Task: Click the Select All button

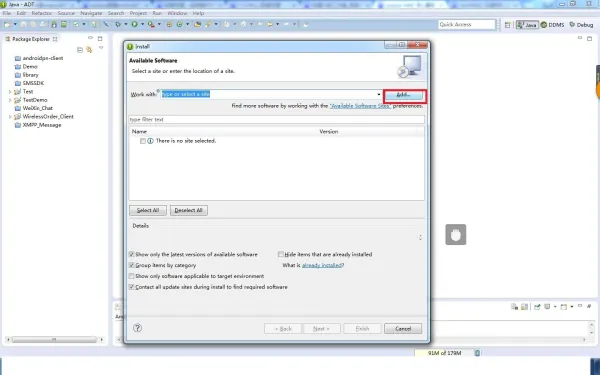Action: tap(148, 210)
